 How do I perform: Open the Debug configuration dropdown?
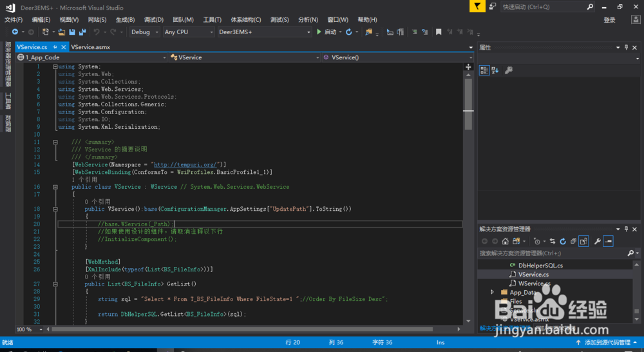[x=144, y=32]
